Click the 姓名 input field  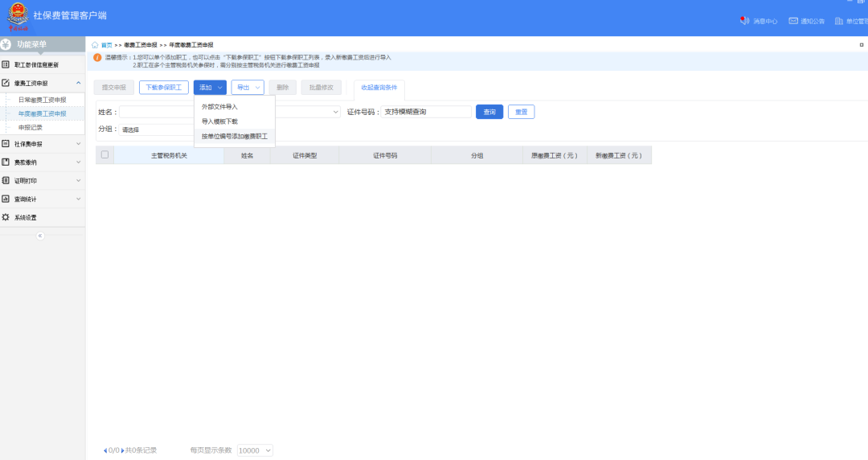pos(157,112)
